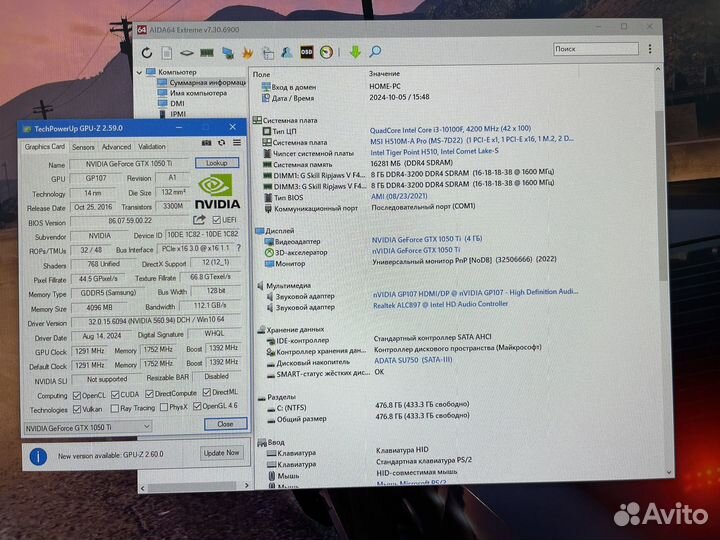
Task: Click the Поле column header
Action: click(x=262, y=74)
